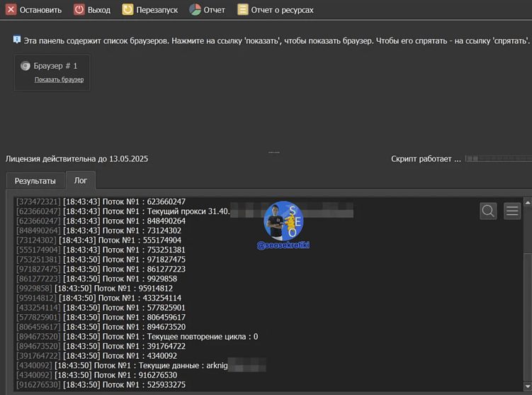Click the Перезапуск restart icon
The image size is (532, 395).
click(x=128, y=9)
